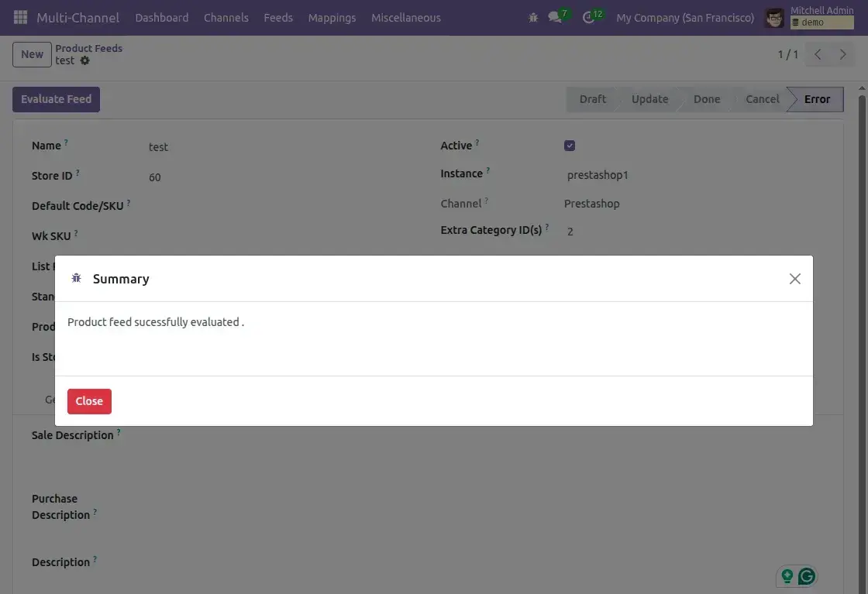Screen dimensions: 868x594
Task: Open the debug bug icon in navbar
Action: [x=533, y=18]
